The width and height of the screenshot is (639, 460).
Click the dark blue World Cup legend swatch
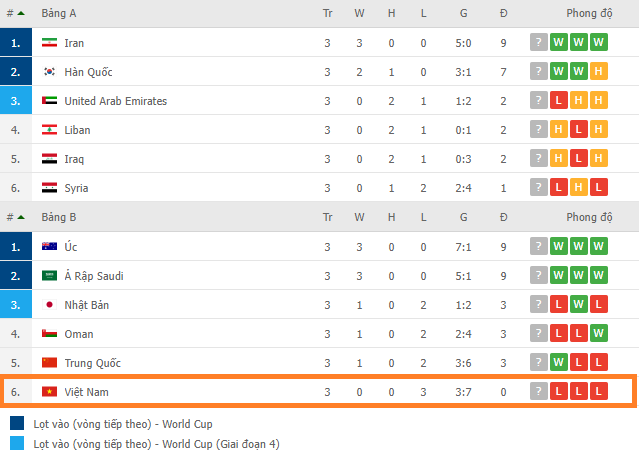(17, 423)
